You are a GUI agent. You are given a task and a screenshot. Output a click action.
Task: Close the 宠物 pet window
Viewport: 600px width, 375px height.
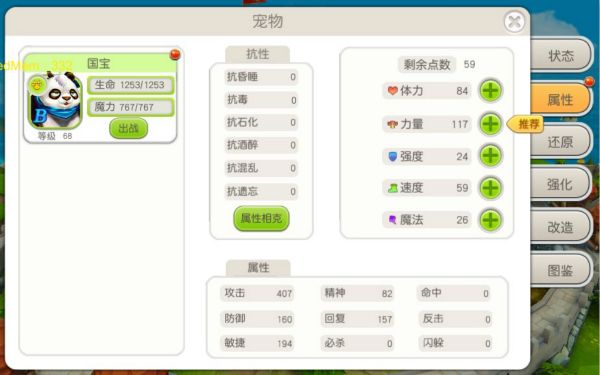point(514,22)
